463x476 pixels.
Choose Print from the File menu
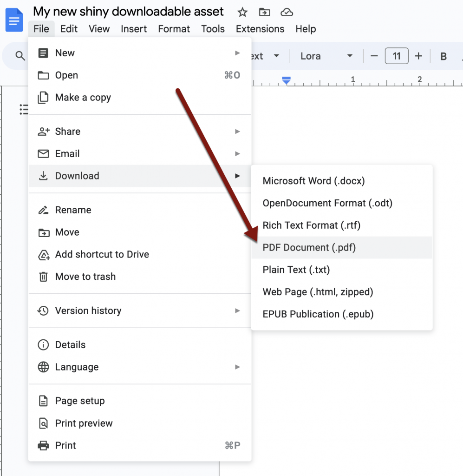140,445
